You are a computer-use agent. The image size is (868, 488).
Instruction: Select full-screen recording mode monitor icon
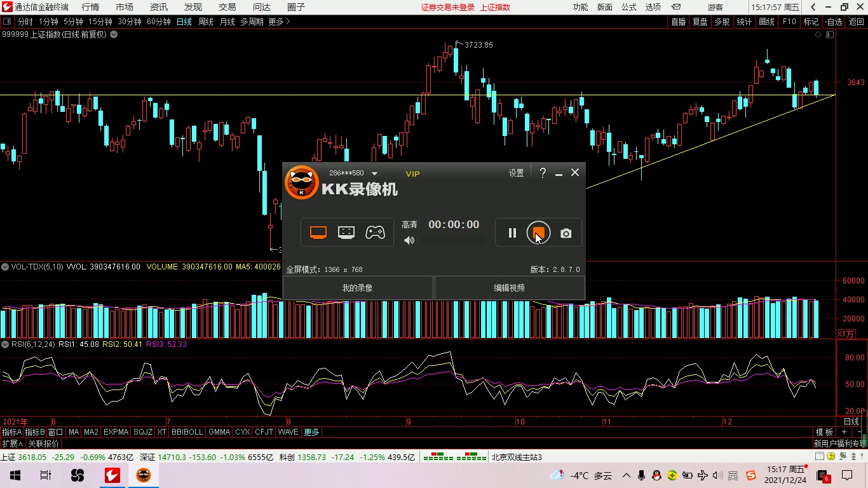tap(318, 233)
